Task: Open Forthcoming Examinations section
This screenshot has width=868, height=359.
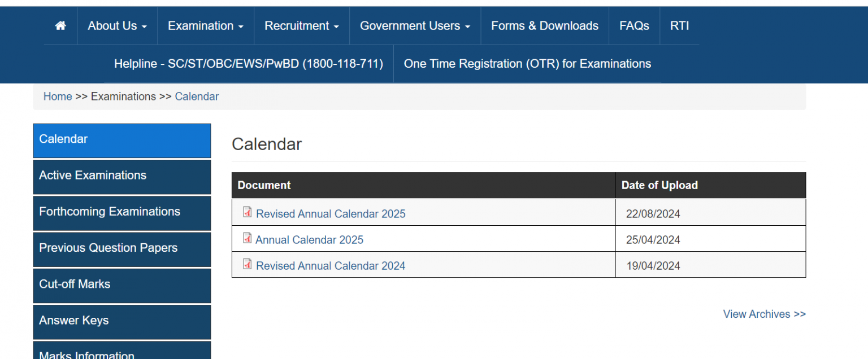Action: coord(109,212)
